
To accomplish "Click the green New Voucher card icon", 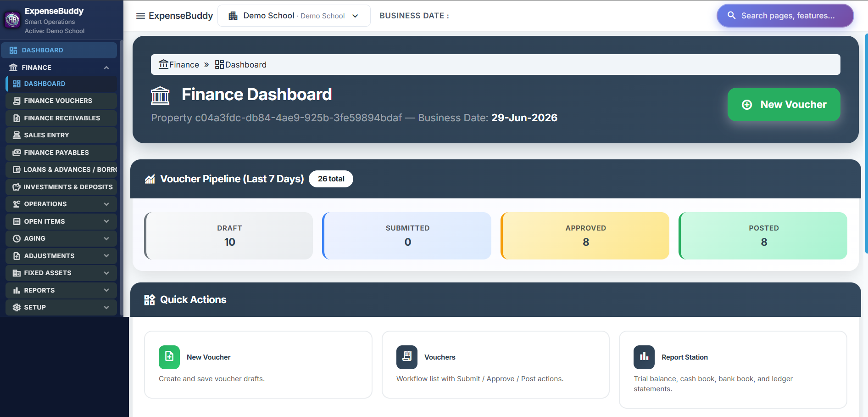I will pyautogui.click(x=169, y=357).
